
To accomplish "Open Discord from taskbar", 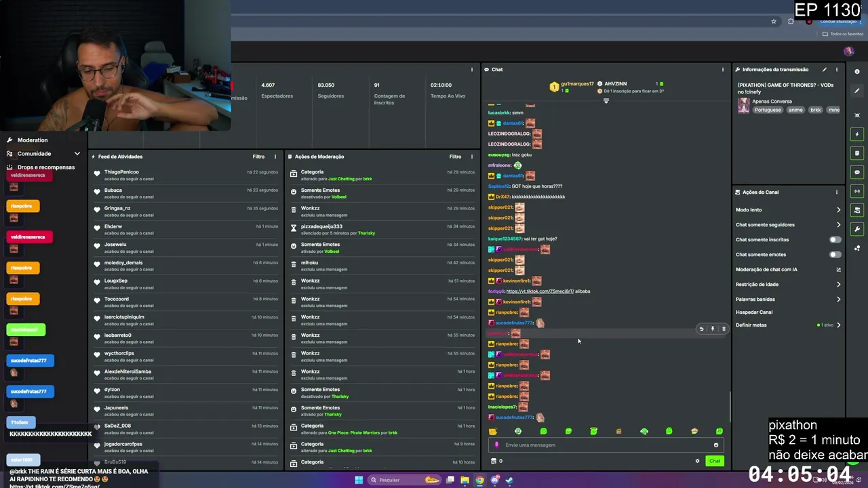I will [x=495, y=480].
